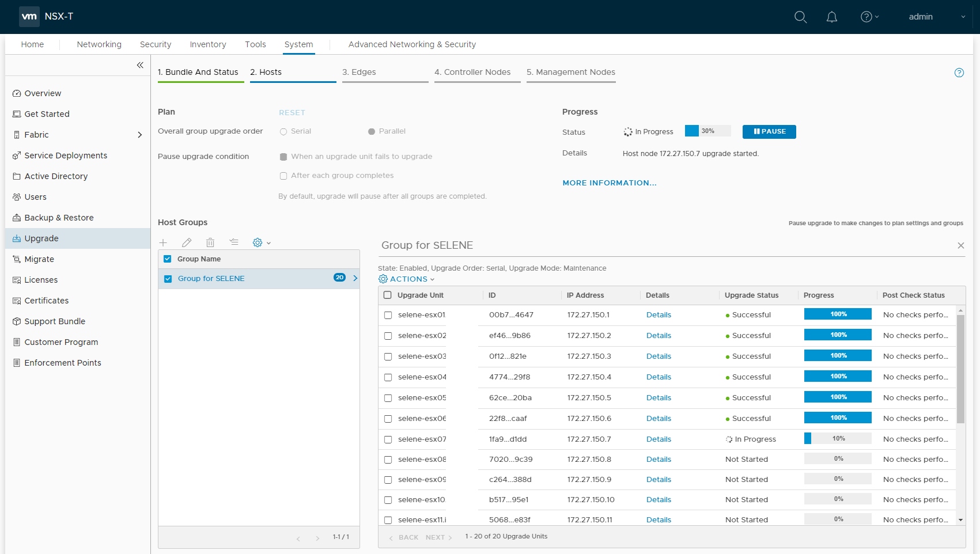980x554 pixels.
Task: Open the Tools tab
Action: (x=255, y=44)
